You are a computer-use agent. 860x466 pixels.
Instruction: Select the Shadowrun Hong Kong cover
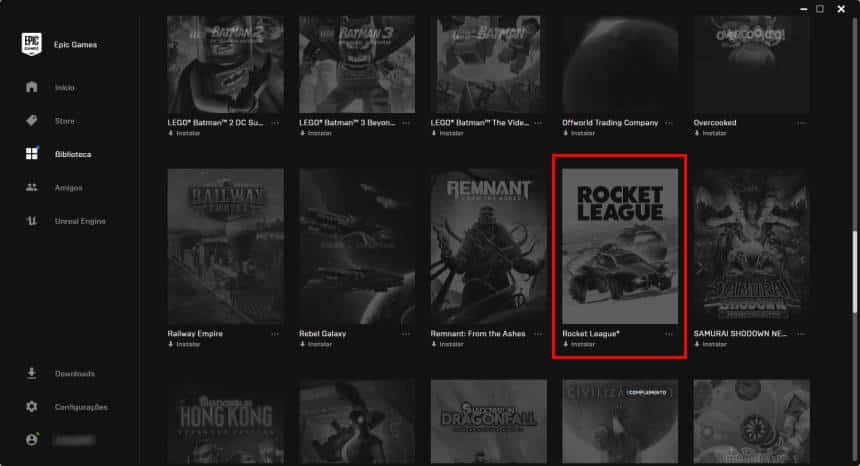coord(225,422)
